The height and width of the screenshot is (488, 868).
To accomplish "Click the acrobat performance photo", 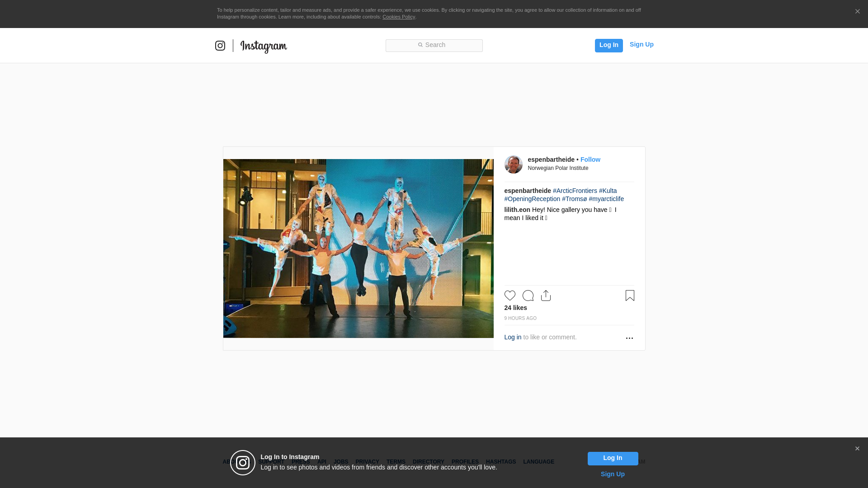I will (x=358, y=249).
